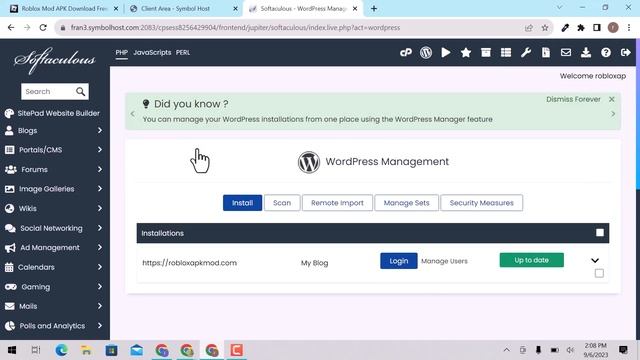Click the logout icon in toolbar
The height and width of the screenshot is (360, 640).
pyautogui.click(x=625, y=52)
